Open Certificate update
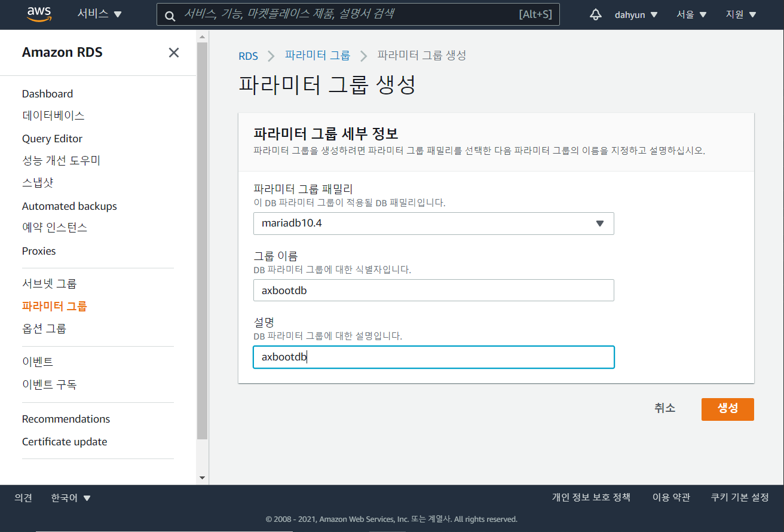The height and width of the screenshot is (532, 784). pos(65,442)
